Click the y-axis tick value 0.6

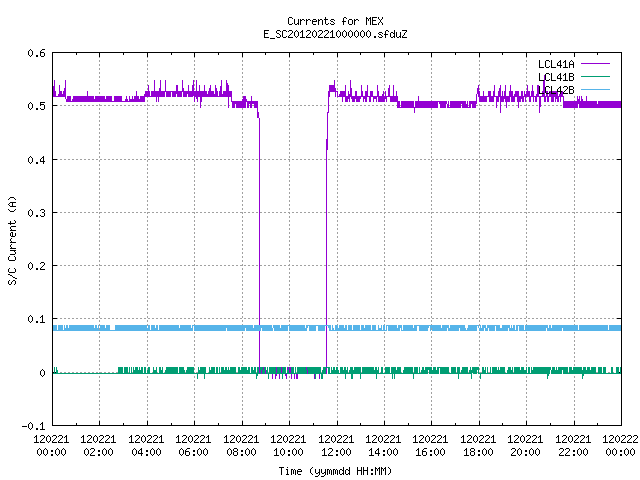click(x=36, y=53)
